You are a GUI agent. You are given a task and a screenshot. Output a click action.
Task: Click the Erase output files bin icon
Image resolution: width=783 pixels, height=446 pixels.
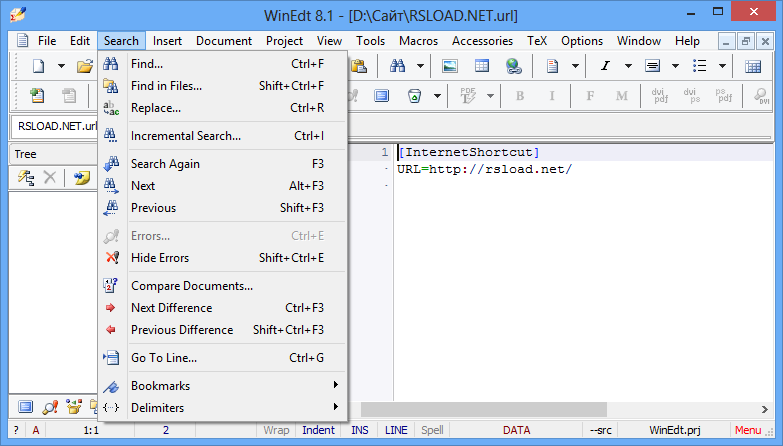[x=414, y=95]
